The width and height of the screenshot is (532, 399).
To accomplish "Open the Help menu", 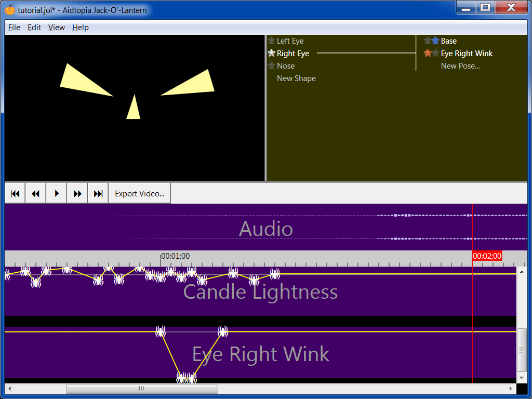I will (x=81, y=28).
